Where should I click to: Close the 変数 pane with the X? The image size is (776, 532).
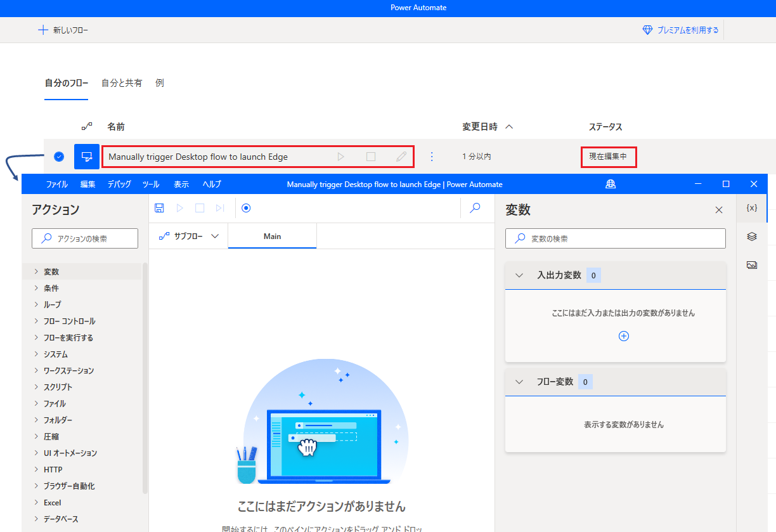click(x=719, y=210)
